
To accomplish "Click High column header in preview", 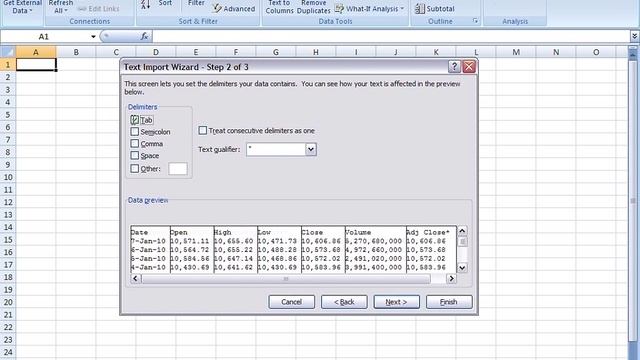I will click(223, 232).
